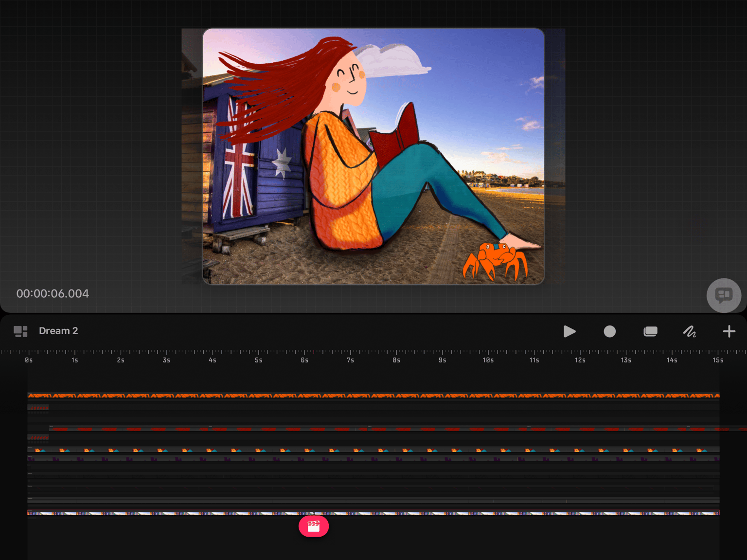Jump to the 15s mark on the ruler
This screenshot has width=747, height=560.
[x=718, y=360]
